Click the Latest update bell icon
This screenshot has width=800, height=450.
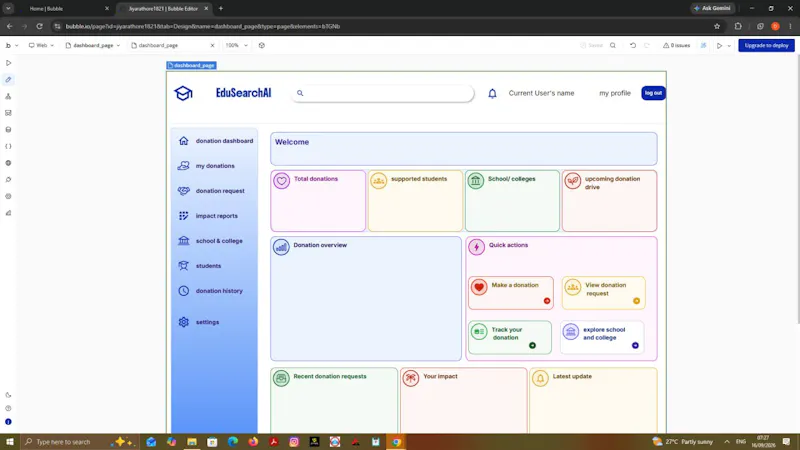[540, 378]
